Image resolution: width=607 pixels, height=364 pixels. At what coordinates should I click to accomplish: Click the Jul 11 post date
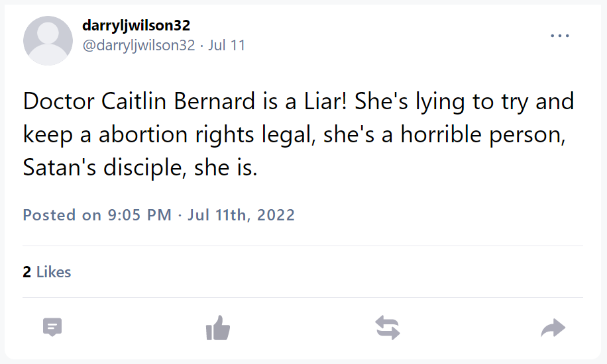pos(227,46)
